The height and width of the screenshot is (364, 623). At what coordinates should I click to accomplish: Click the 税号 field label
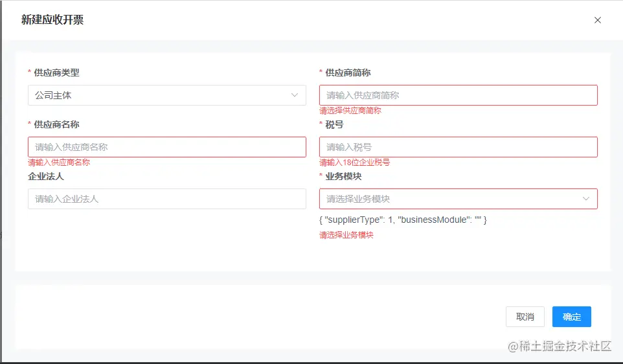pyautogui.click(x=334, y=124)
